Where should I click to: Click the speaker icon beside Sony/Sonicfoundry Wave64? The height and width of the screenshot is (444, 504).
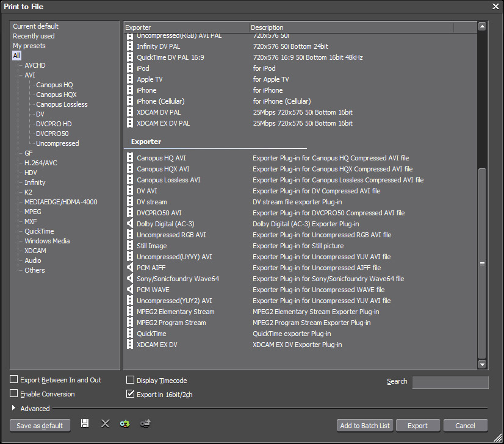point(130,279)
